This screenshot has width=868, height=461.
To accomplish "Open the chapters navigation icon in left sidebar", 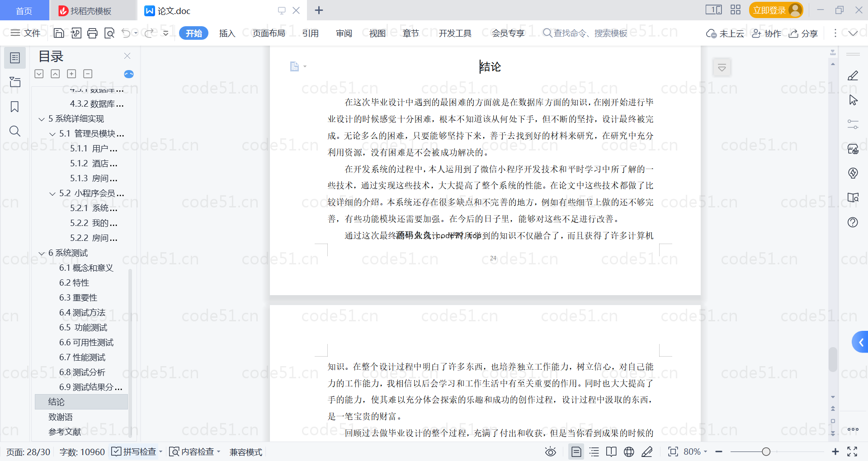I will click(x=15, y=82).
